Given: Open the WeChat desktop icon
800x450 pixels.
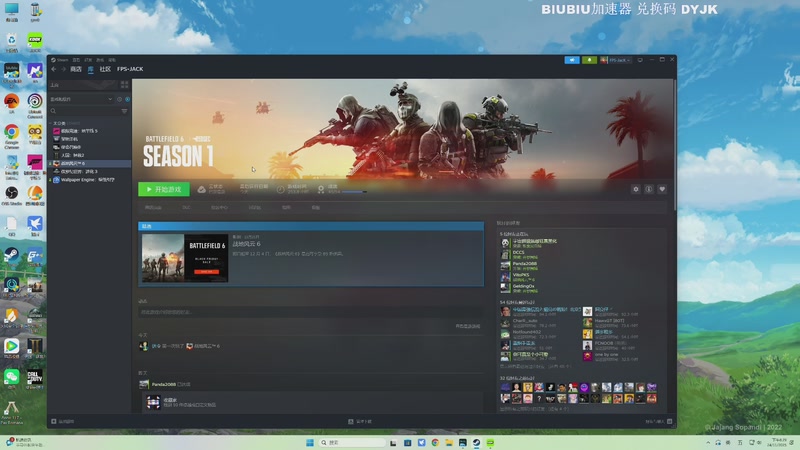Looking at the screenshot, I should click(11, 379).
